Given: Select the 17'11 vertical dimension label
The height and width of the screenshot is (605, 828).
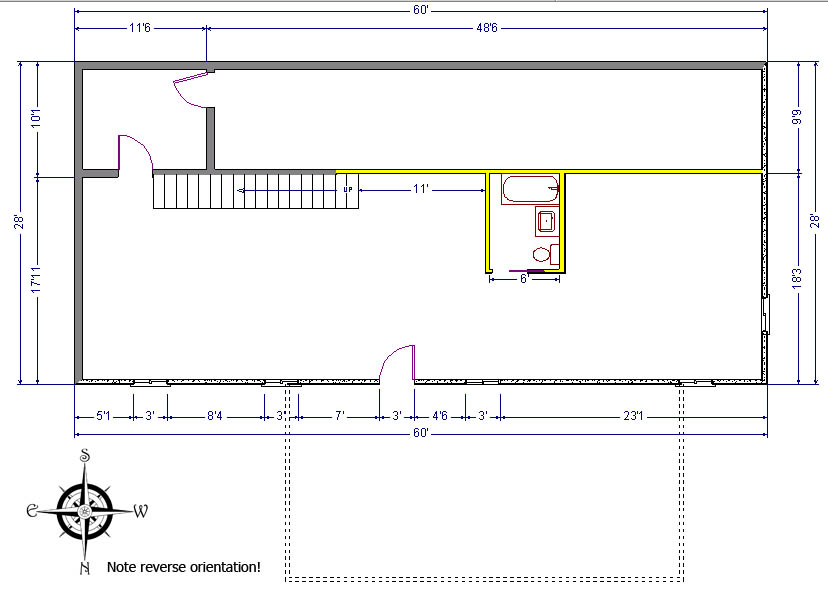Looking at the screenshot, I should 37,280.
